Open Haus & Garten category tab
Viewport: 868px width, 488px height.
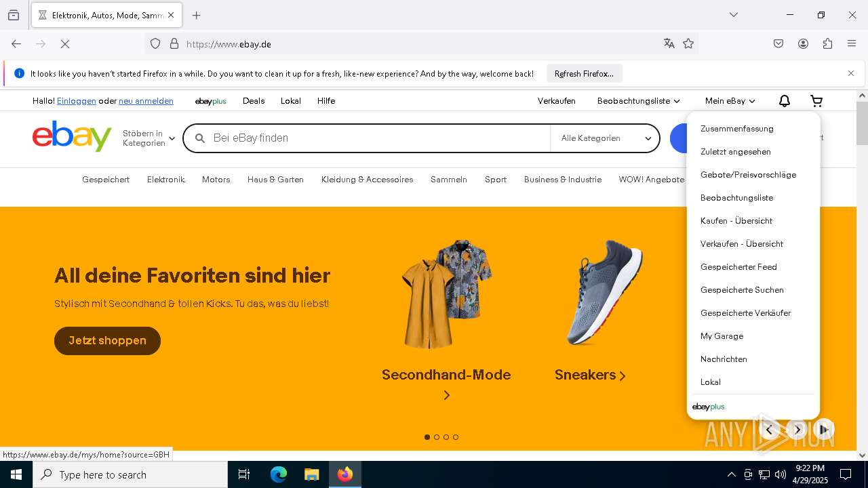(x=275, y=180)
